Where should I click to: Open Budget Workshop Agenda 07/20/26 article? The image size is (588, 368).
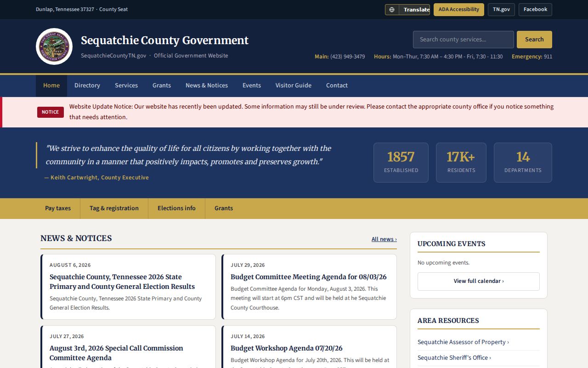(x=286, y=348)
